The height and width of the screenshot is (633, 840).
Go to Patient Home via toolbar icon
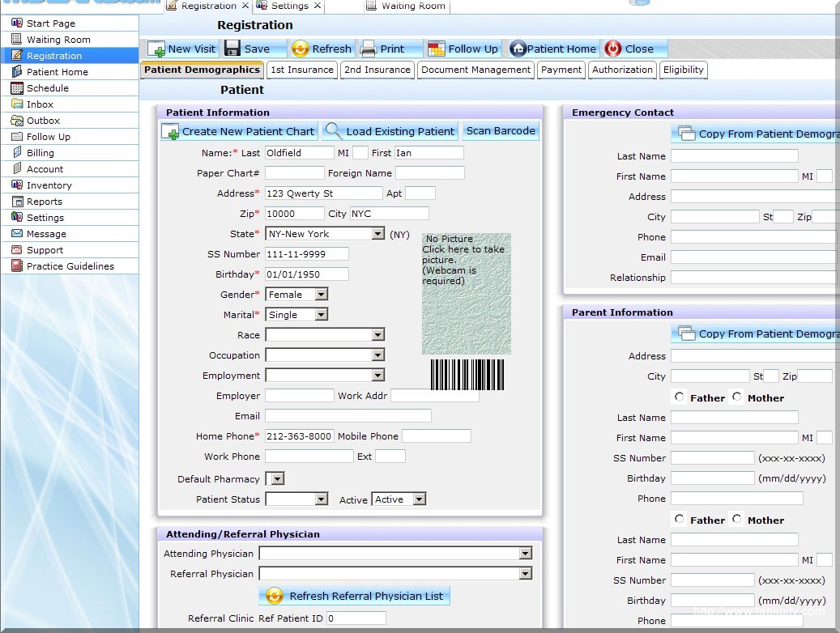pos(518,49)
